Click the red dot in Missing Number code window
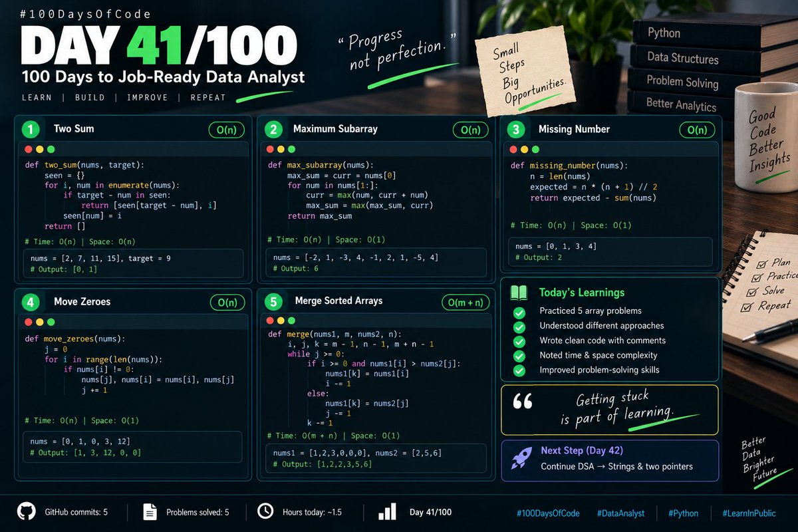 click(514, 150)
